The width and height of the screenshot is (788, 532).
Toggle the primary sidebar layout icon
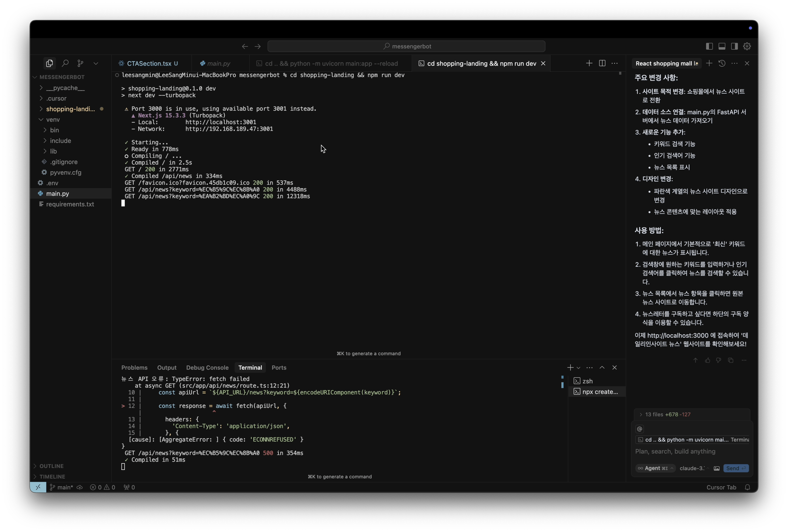coord(709,46)
